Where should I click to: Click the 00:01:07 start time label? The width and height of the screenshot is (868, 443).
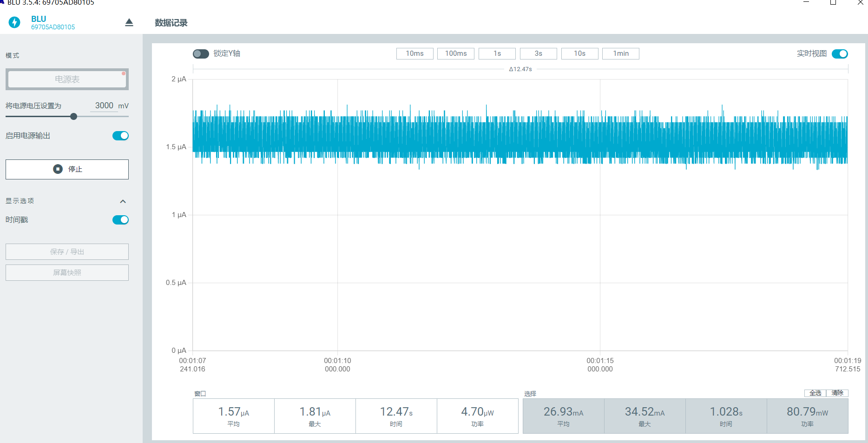[192, 361]
